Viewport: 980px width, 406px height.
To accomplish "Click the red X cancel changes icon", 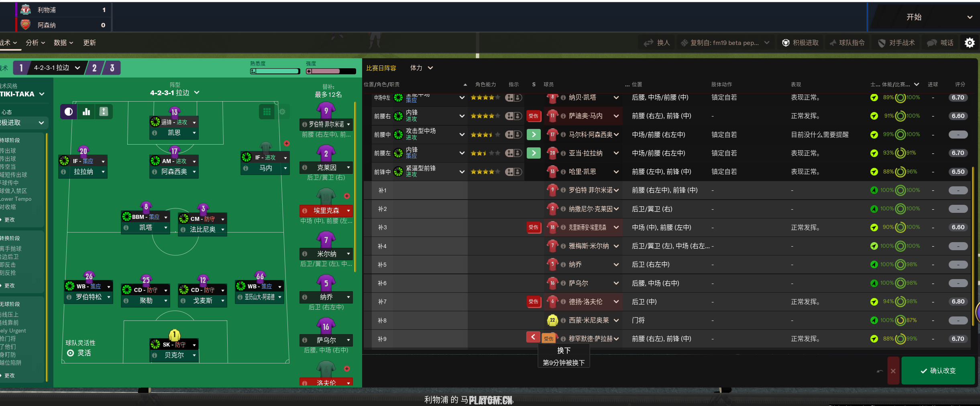I will coord(893,371).
